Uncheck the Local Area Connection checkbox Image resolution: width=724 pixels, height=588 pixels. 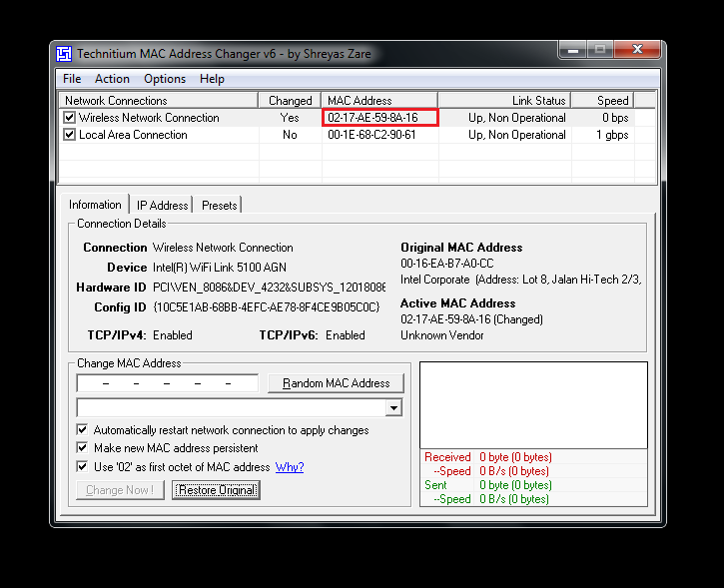69,135
